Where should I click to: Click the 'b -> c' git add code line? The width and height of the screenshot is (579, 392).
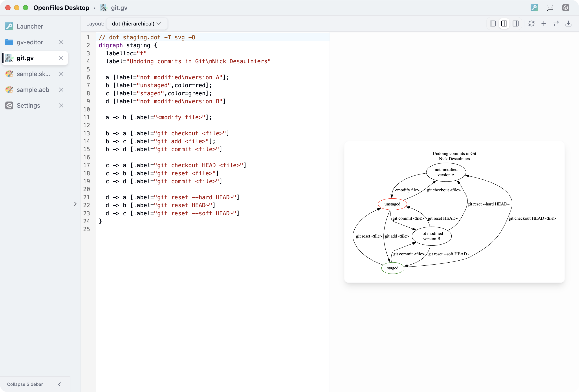(x=160, y=141)
